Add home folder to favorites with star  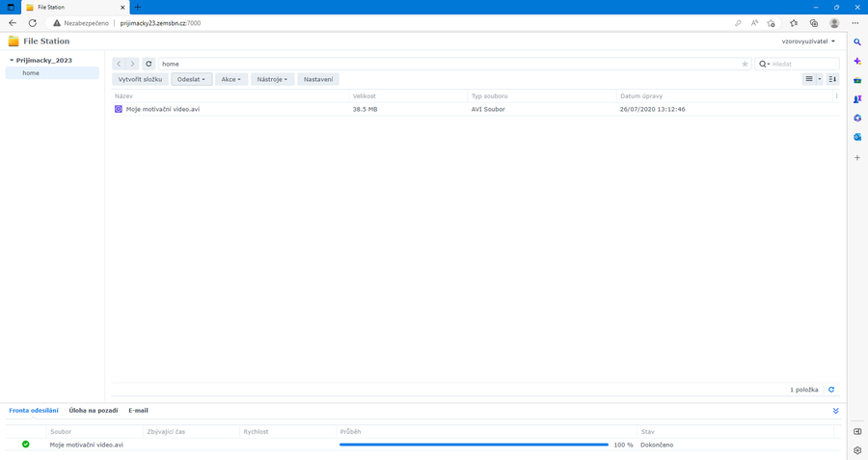(745, 64)
